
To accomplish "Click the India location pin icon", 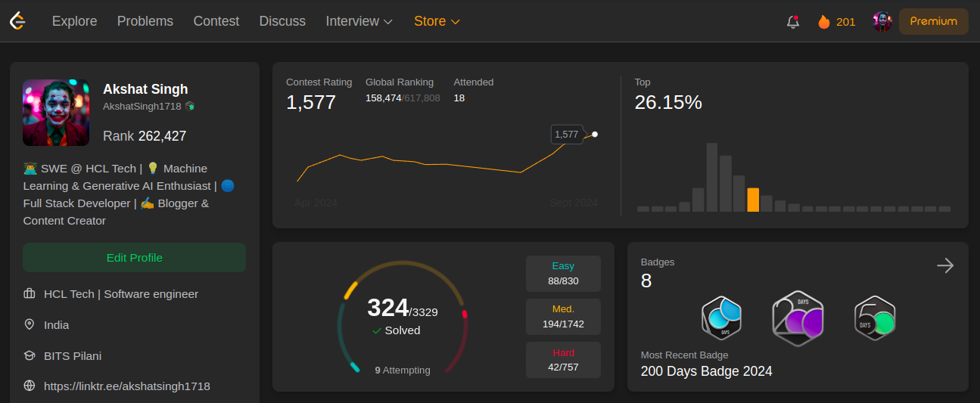I will [30, 324].
